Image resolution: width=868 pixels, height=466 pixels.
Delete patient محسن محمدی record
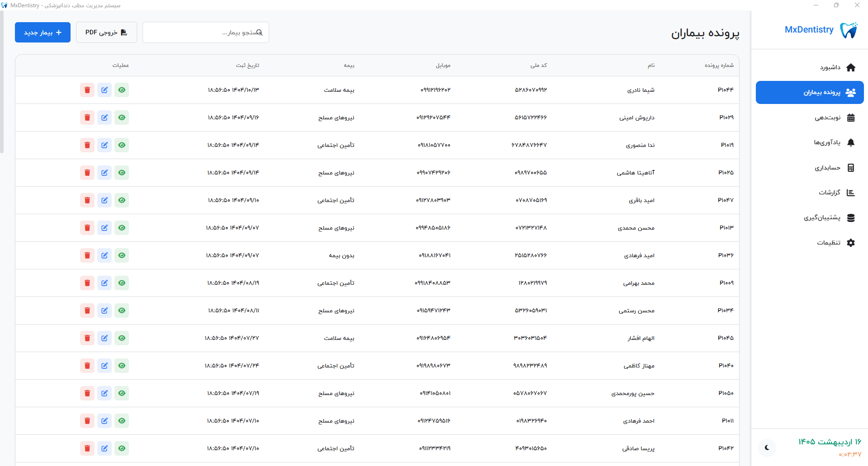coord(87,228)
